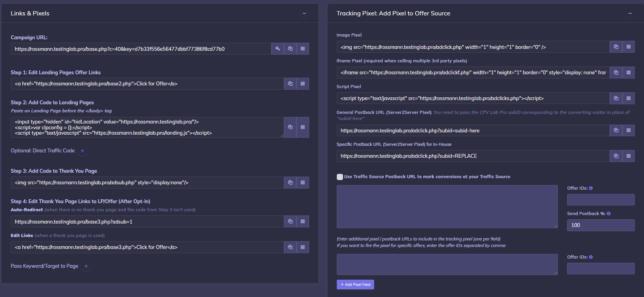Click the "Step 4: Edit Thank You Page Links" heading
This screenshot has height=297, width=644.
click(80, 202)
